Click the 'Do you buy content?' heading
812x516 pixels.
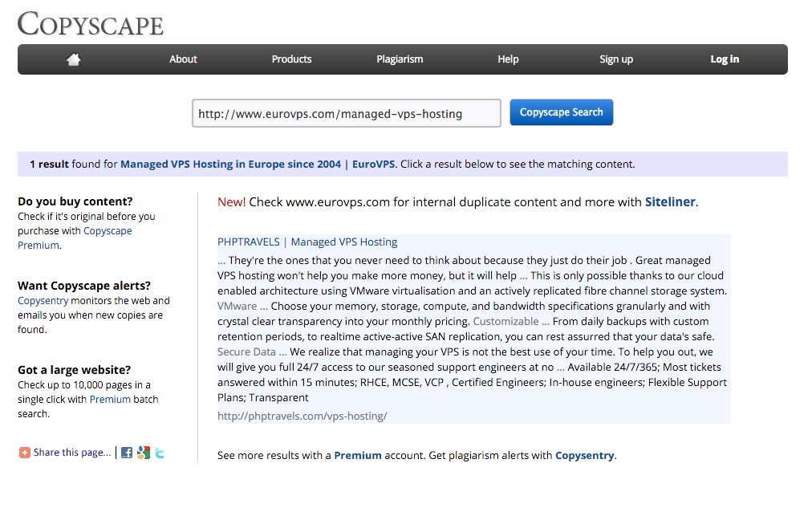point(75,201)
